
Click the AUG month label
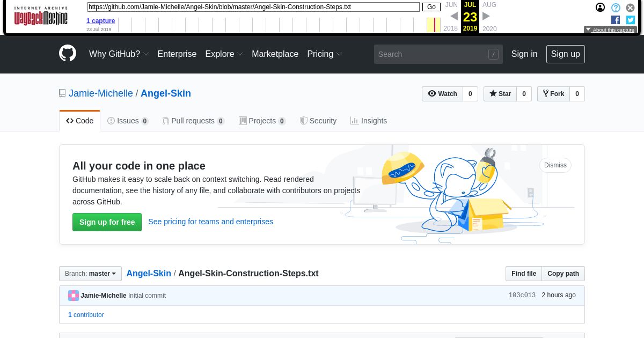tap(489, 5)
